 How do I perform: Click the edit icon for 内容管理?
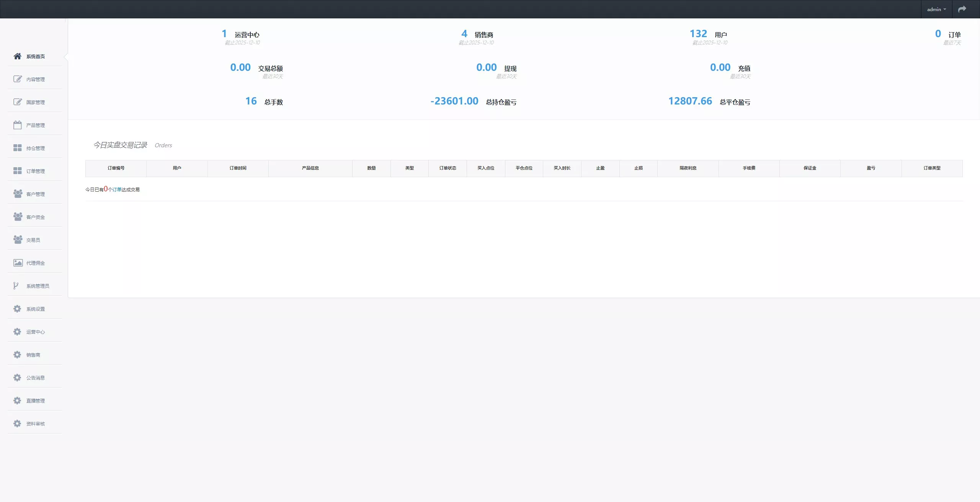(17, 79)
